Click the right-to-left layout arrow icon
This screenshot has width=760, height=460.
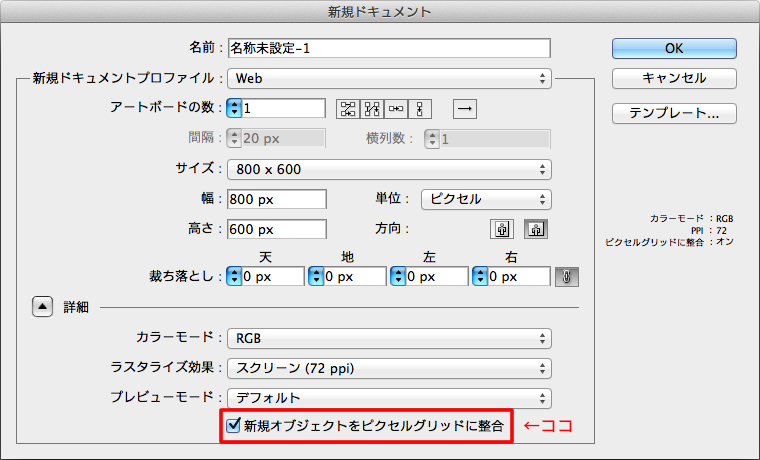click(465, 108)
